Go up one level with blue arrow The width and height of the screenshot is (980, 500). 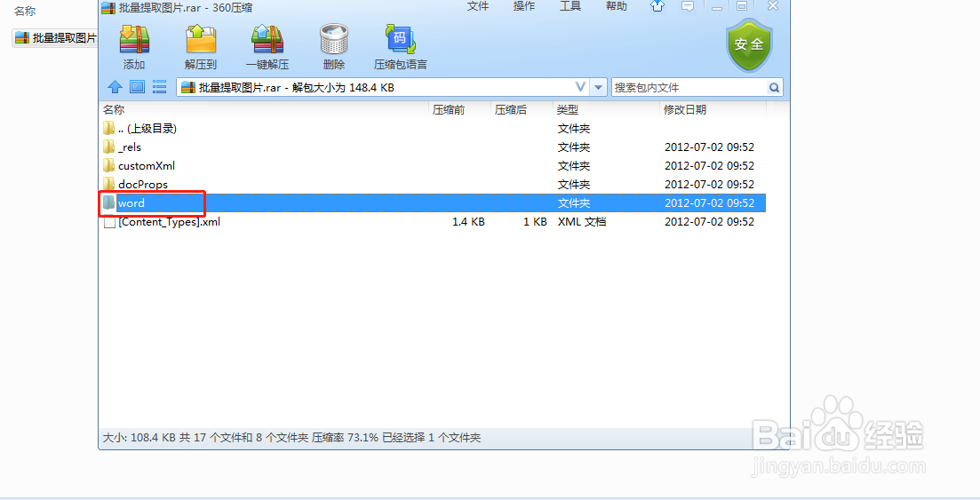click(x=115, y=87)
